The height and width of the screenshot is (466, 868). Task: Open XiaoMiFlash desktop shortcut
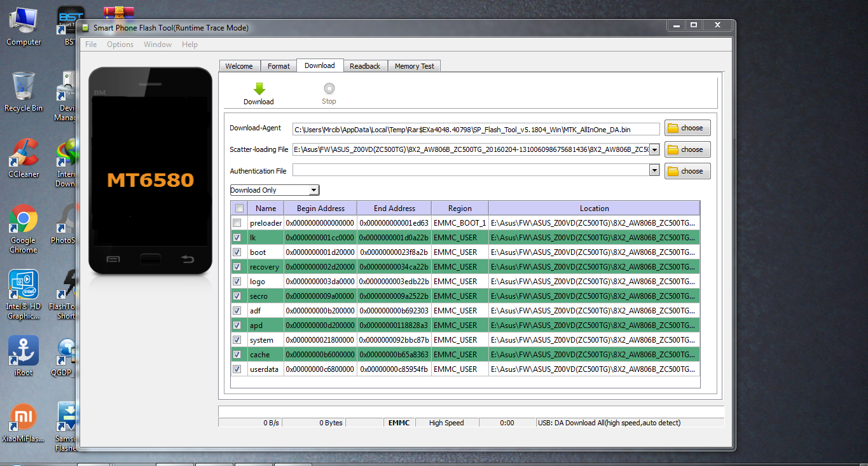[x=24, y=424]
